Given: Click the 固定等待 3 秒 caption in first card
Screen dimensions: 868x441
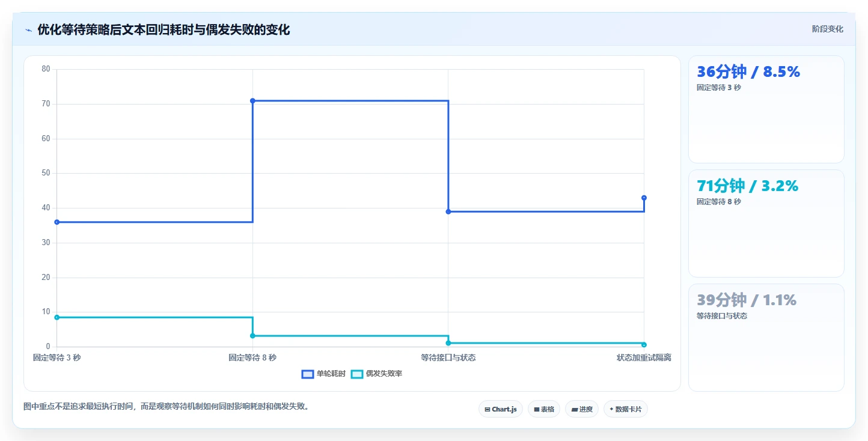Looking at the screenshot, I should 719,88.
